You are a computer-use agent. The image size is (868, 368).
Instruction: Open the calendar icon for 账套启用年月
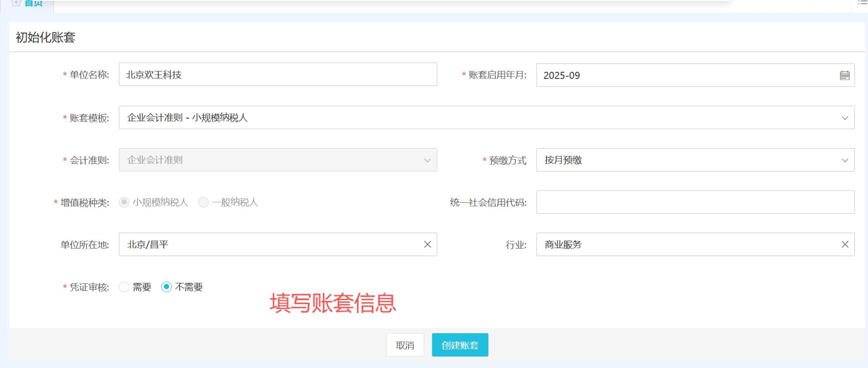(x=844, y=76)
